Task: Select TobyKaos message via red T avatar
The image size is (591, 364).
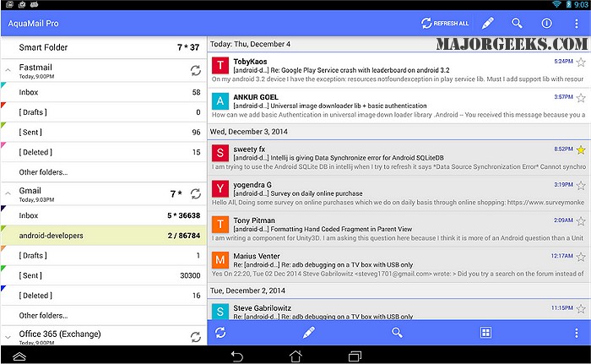Action: tap(220, 66)
